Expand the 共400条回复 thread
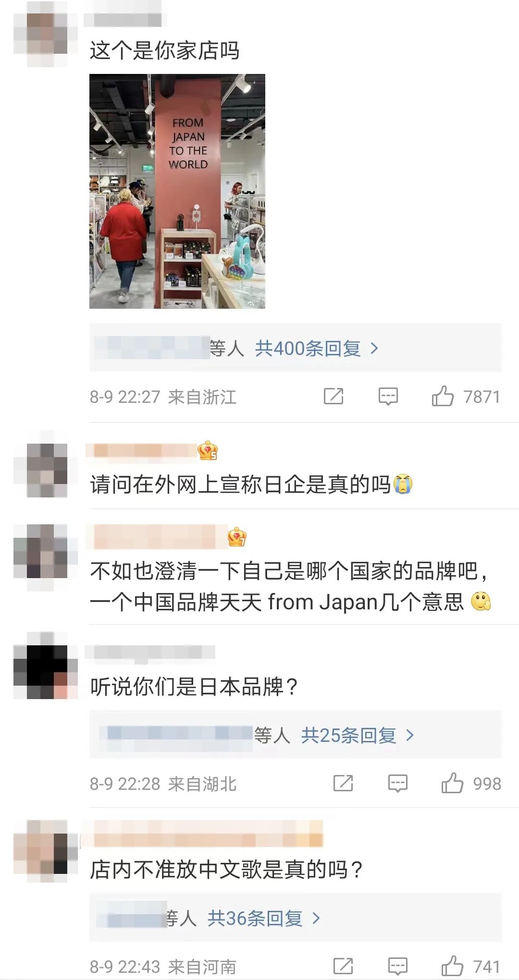The image size is (519, 980). (x=317, y=348)
